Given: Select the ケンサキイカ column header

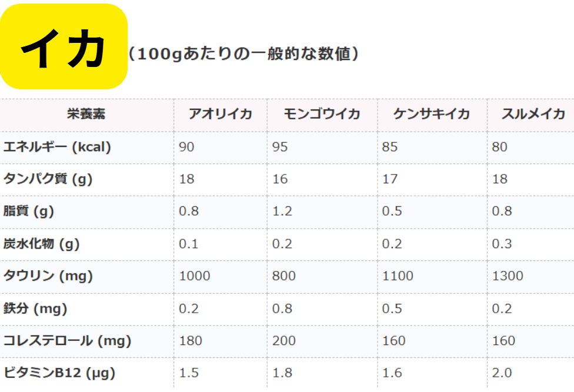Looking at the screenshot, I should 432,114.
